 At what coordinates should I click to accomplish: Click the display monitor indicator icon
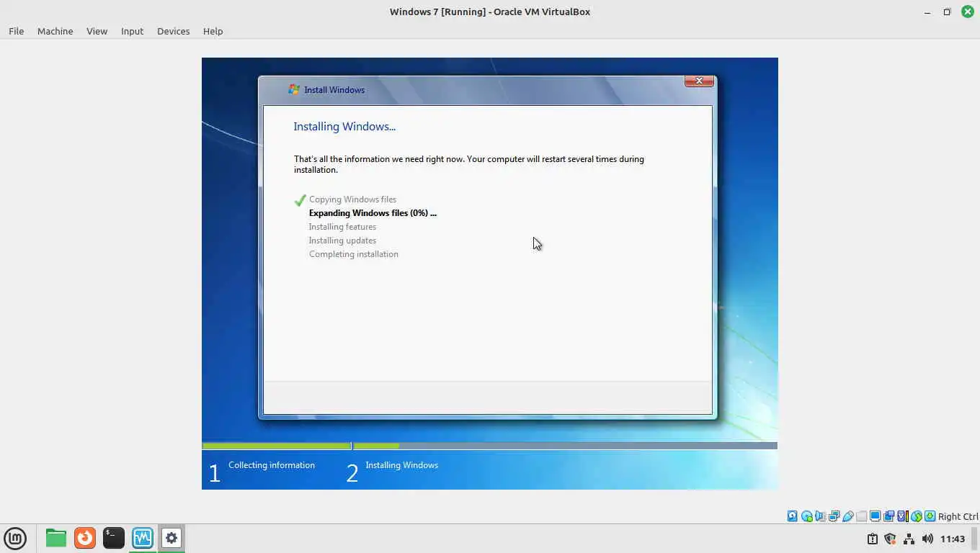(875, 516)
